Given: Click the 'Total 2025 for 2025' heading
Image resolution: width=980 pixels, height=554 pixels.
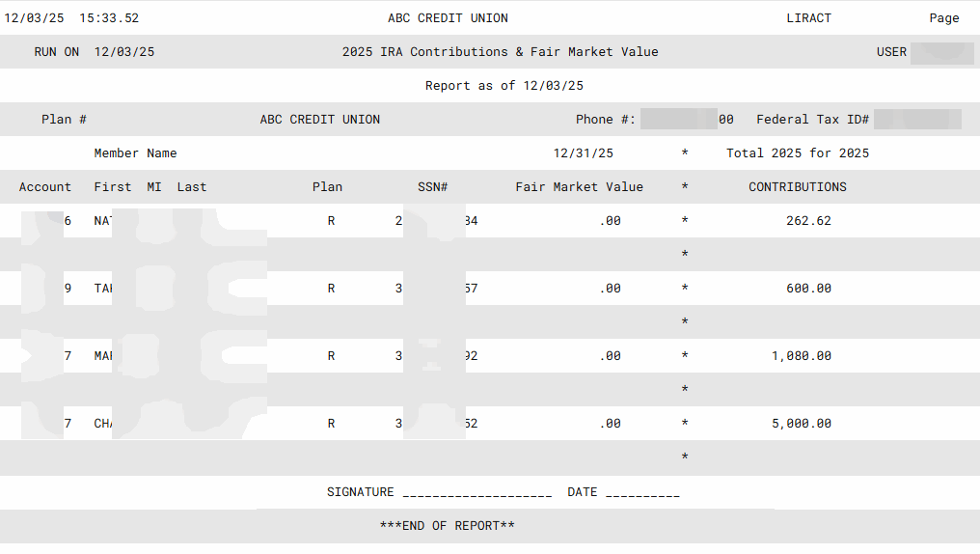Looking at the screenshot, I should coord(797,153).
